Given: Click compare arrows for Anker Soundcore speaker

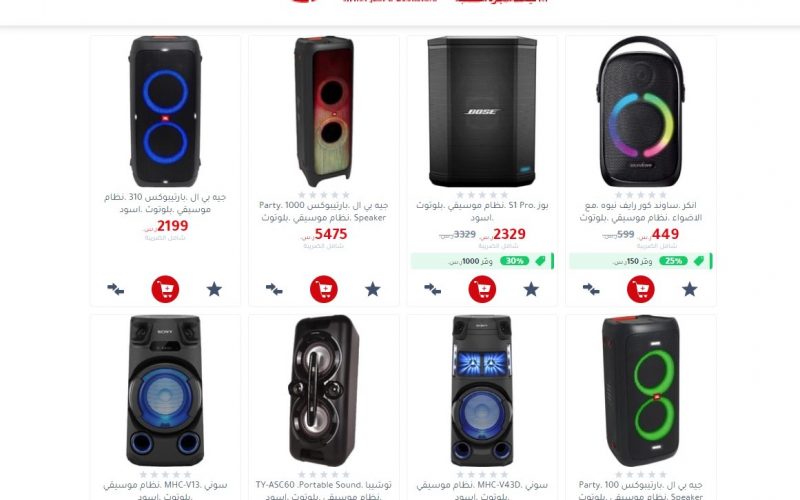Looking at the screenshot, I should (x=591, y=289).
